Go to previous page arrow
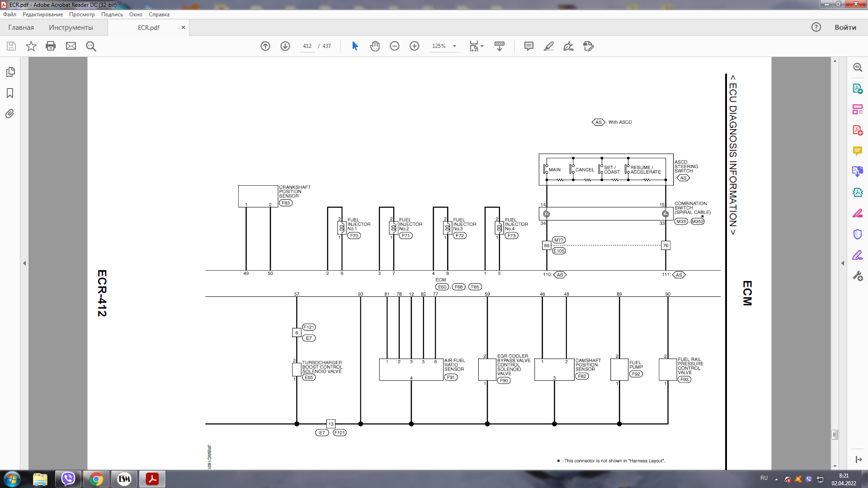Screen dimensions: 868x488 [x=265, y=46]
